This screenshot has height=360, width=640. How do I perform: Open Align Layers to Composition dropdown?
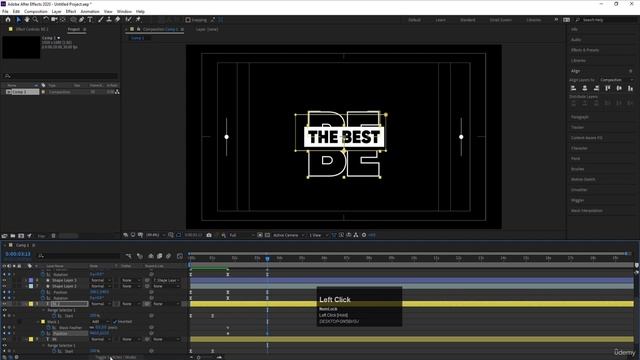point(616,80)
